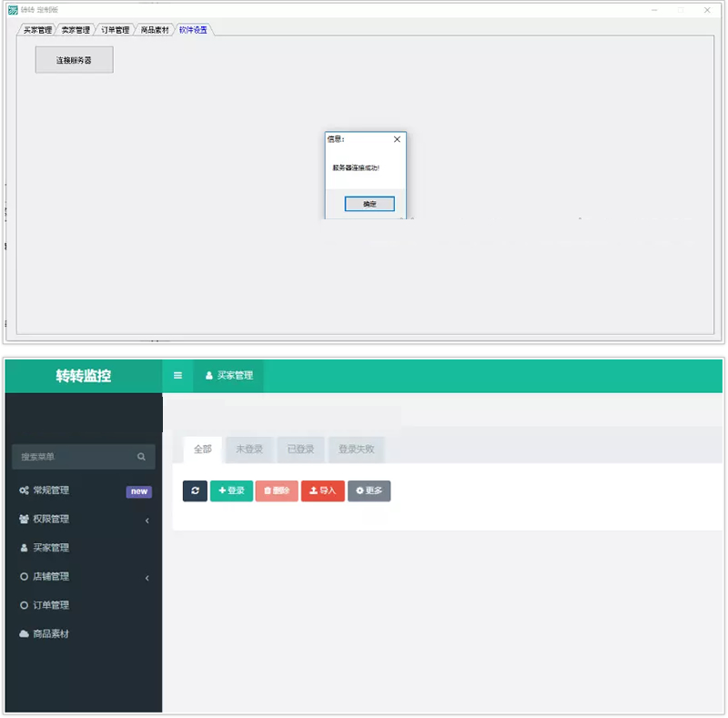
Task: Click the 订单管理 circle icon in sidebar
Action: pyautogui.click(x=24, y=605)
